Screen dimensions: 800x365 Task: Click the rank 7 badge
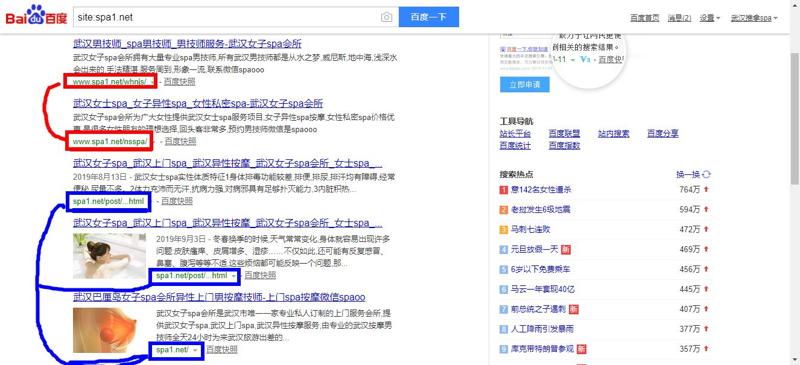coord(504,309)
